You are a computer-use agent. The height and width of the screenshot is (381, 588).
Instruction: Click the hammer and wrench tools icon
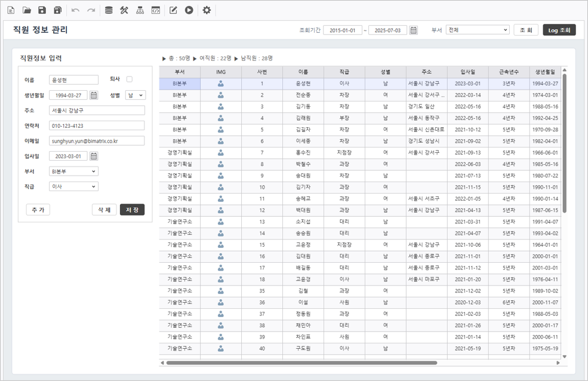[x=124, y=10]
